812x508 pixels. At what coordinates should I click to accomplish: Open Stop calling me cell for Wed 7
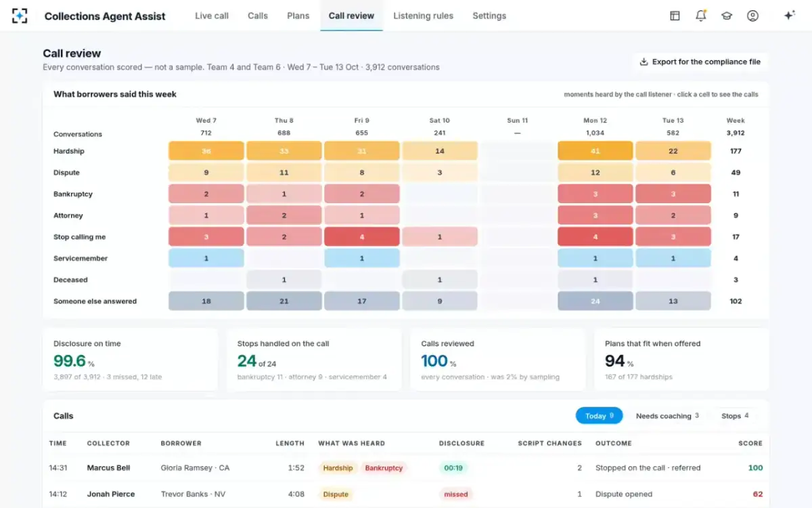[206, 237]
